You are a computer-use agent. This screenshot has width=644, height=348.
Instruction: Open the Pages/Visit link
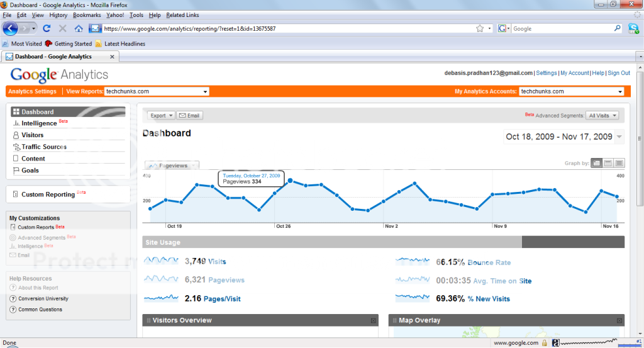[222, 299]
